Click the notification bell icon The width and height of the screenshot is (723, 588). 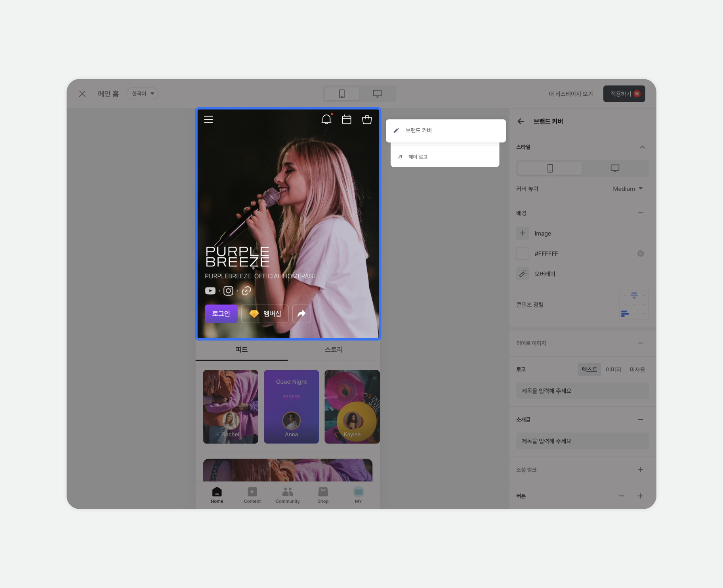326,119
